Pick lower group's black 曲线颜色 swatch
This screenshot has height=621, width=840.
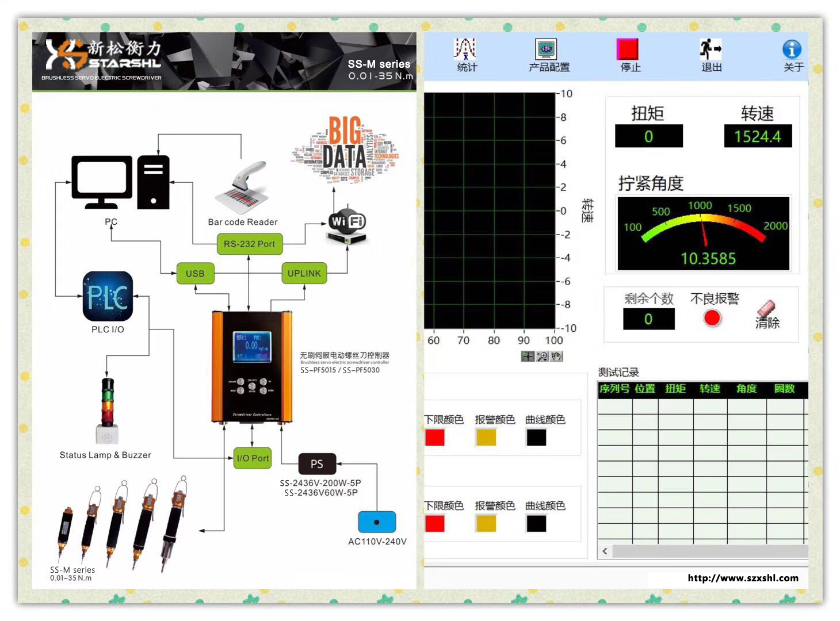(x=536, y=523)
